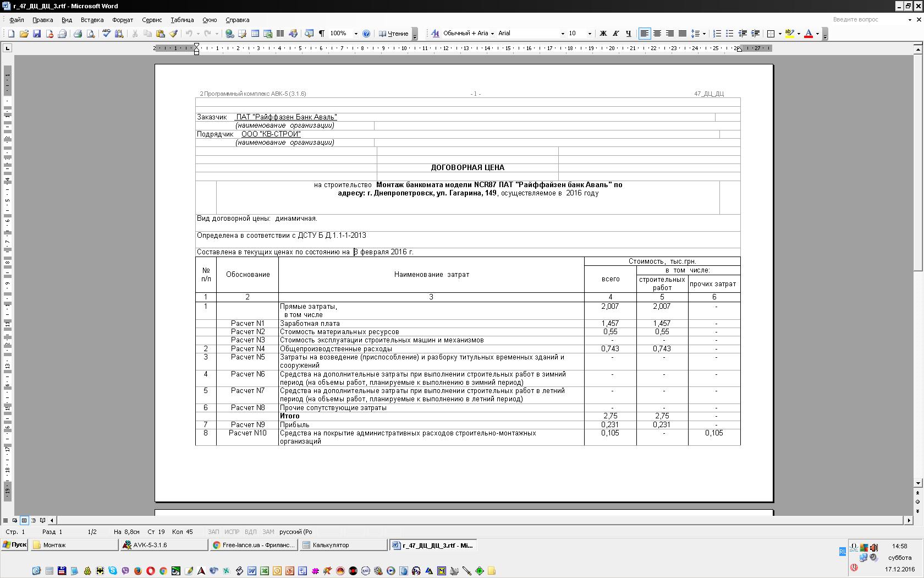
Task: Insert a table from the toolbar
Action: [x=255, y=34]
